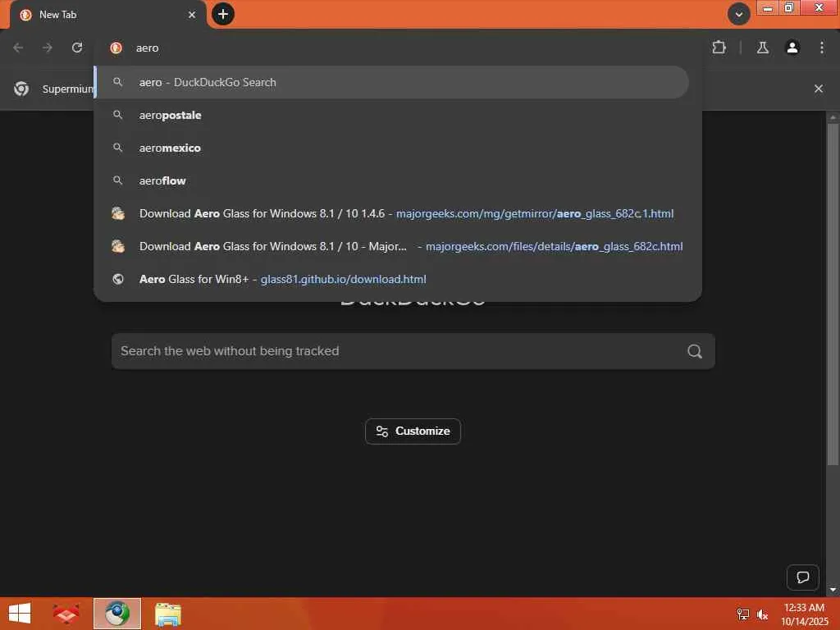Click the scrollbar down arrow
Screen dimensions: 840x630
click(x=833, y=589)
